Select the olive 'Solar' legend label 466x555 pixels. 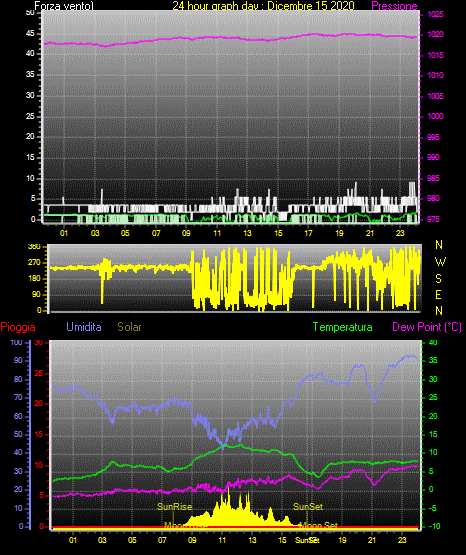tap(129, 327)
